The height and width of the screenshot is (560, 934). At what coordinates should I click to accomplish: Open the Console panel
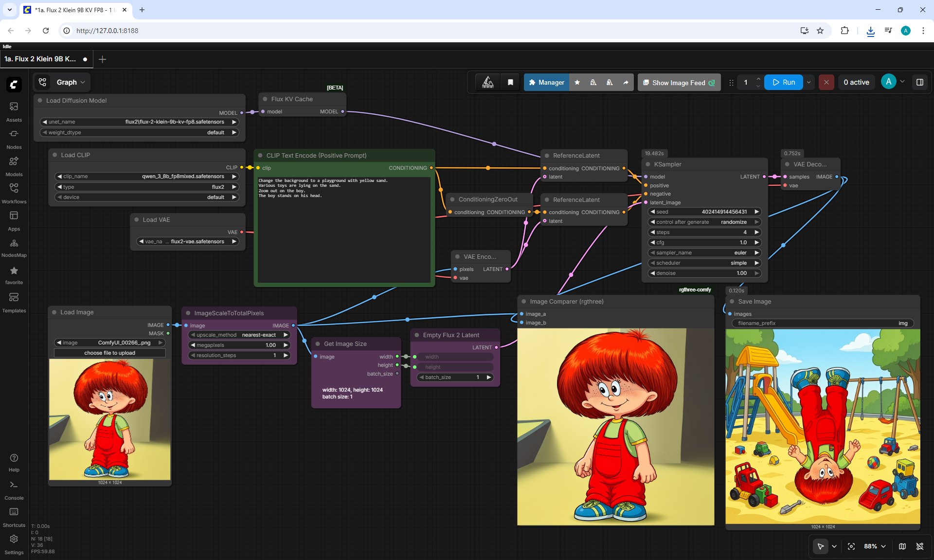point(14,490)
